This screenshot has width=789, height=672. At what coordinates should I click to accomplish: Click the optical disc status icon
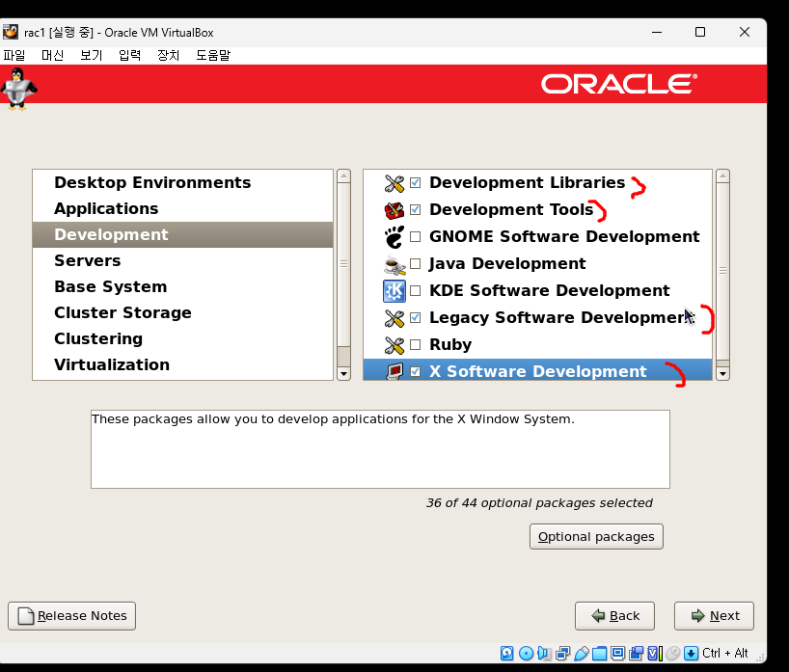[526, 653]
